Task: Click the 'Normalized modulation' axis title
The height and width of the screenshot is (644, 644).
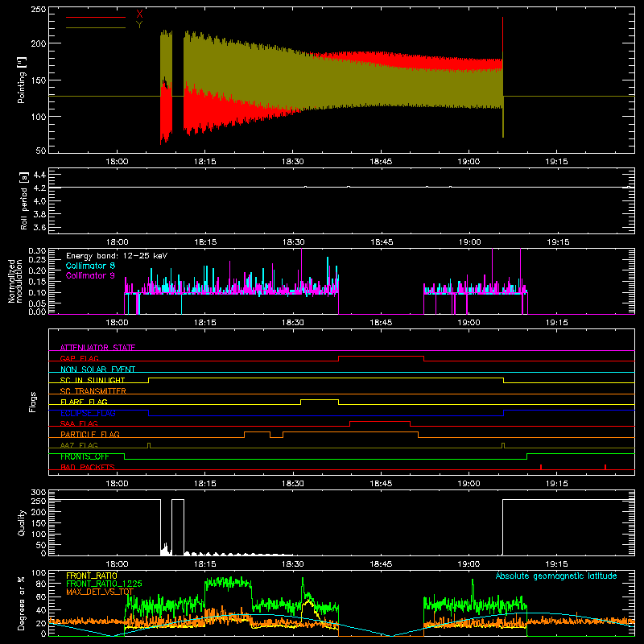Action: [x=15, y=281]
